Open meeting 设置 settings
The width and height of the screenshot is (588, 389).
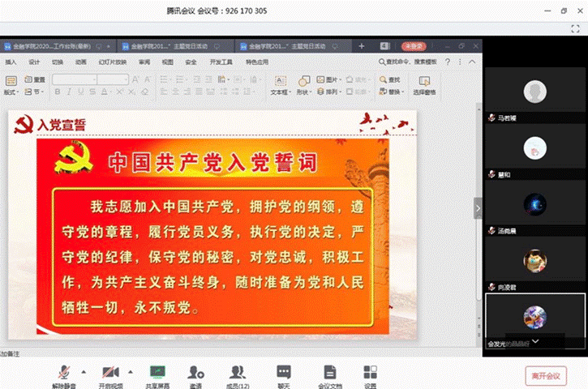(370, 372)
